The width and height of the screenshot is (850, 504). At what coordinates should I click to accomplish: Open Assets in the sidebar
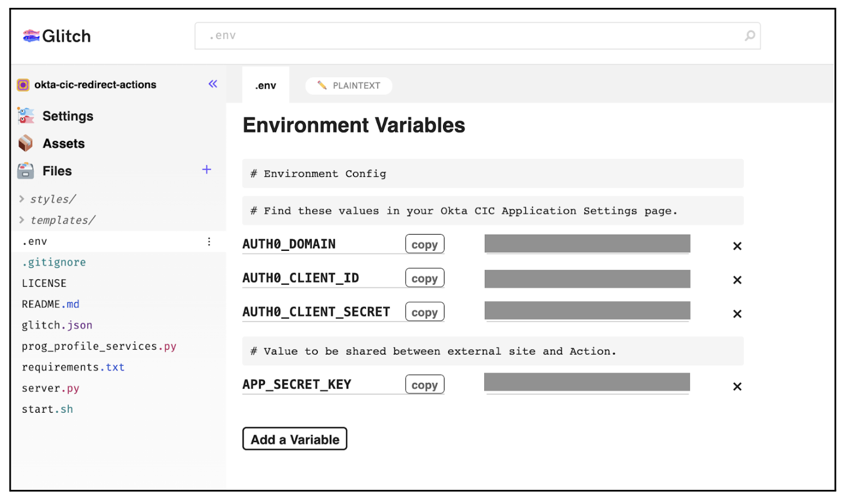pos(63,144)
